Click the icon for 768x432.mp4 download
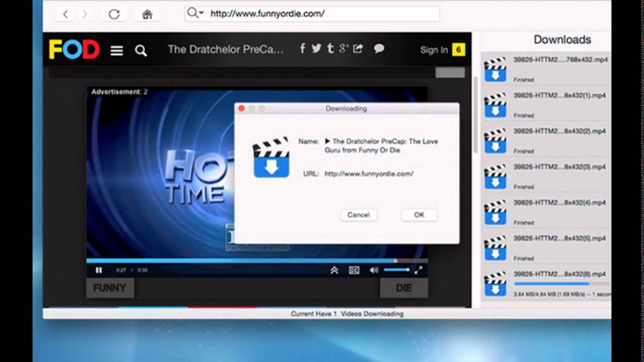The image size is (644, 362). 495,69
